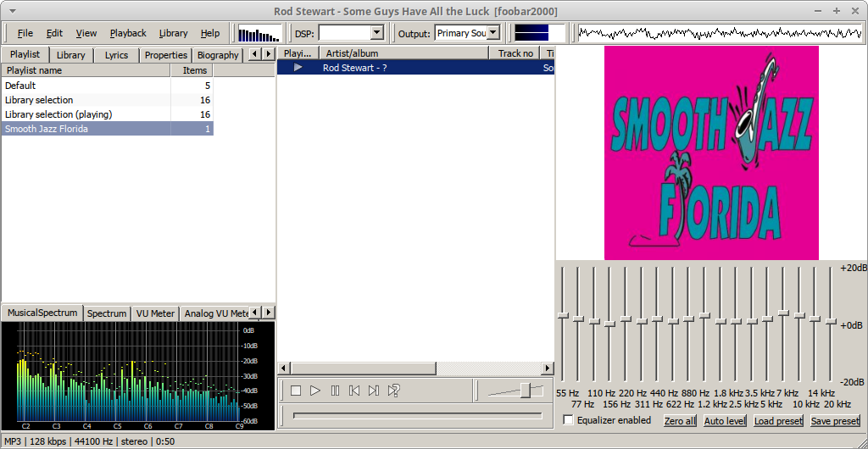Go to previous track using the Previous button
868x449 pixels.
pos(354,391)
